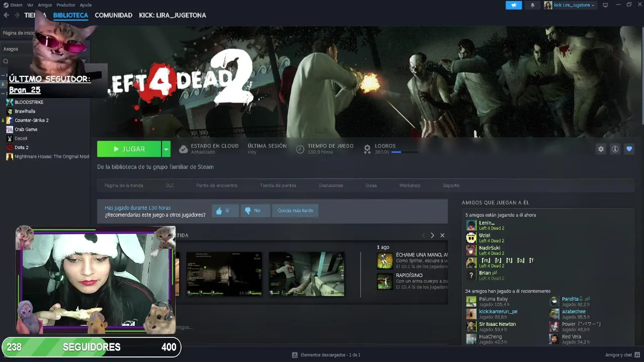The image size is (644, 362).
Task: Vote Sí thumbs up recommendation
Action: pos(225,211)
